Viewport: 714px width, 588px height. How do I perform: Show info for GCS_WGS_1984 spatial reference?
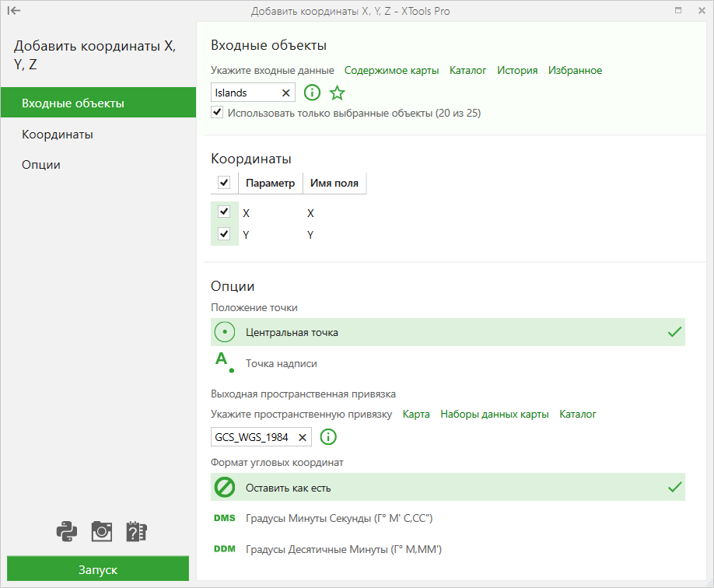coord(328,437)
